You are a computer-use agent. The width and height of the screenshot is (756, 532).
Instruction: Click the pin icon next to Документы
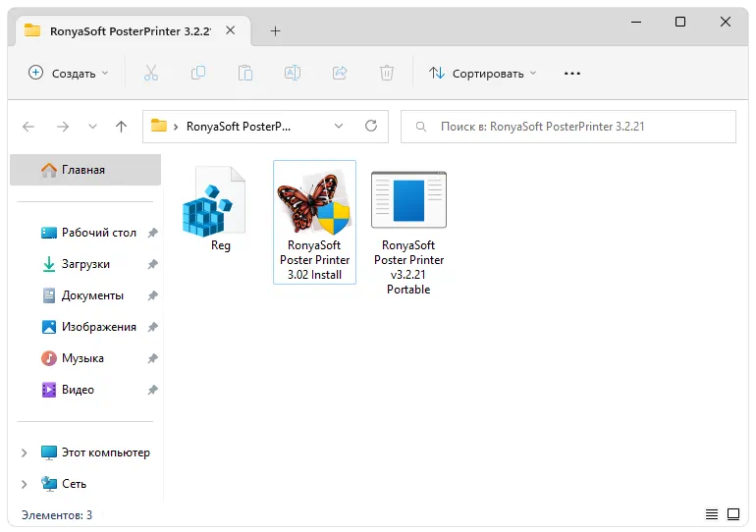coord(153,295)
